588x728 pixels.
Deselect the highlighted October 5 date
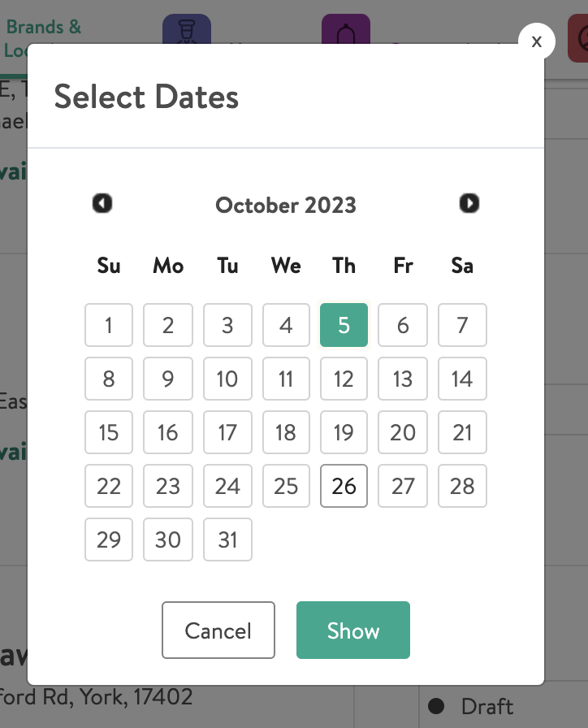tap(344, 324)
